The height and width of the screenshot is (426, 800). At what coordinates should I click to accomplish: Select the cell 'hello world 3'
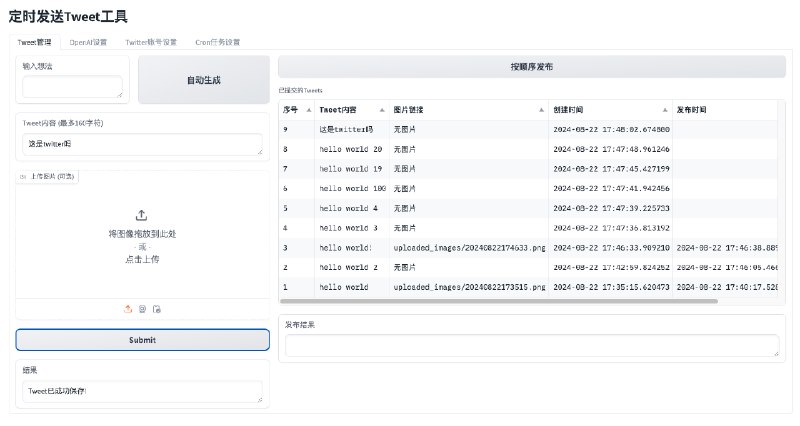click(x=352, y=228)
